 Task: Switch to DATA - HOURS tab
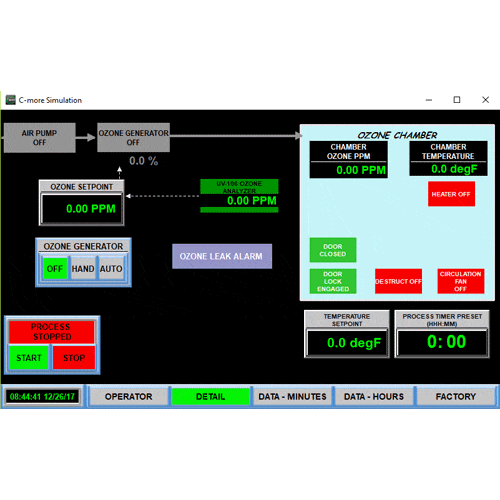(374, 396)
